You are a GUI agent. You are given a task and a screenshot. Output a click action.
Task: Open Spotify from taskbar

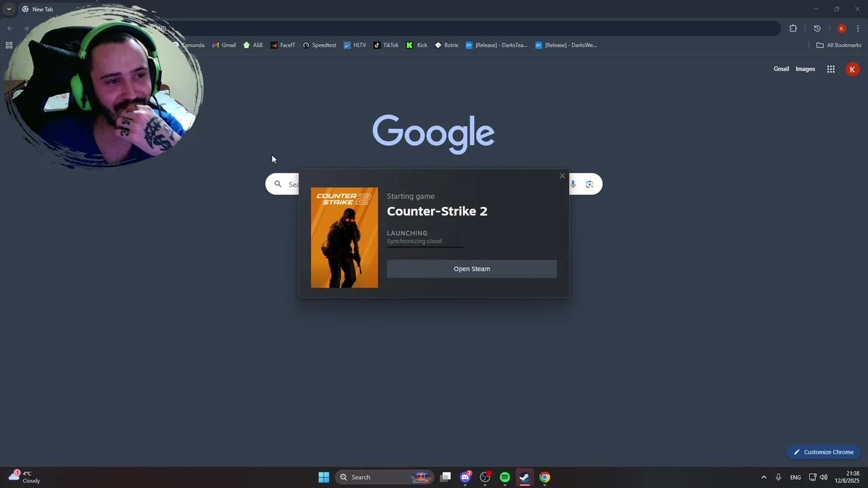pos(505,477)
